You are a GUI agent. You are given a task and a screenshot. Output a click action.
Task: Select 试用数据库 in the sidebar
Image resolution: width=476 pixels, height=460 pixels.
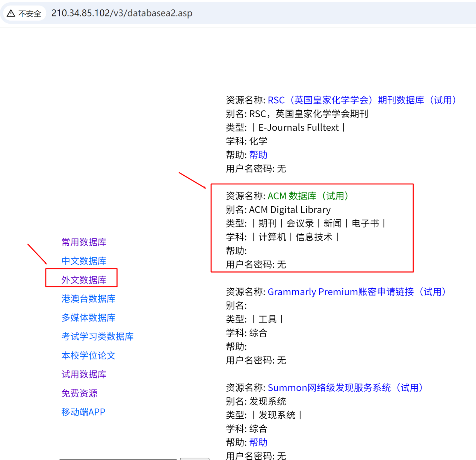pyautogui.click(x=84, y=374)
